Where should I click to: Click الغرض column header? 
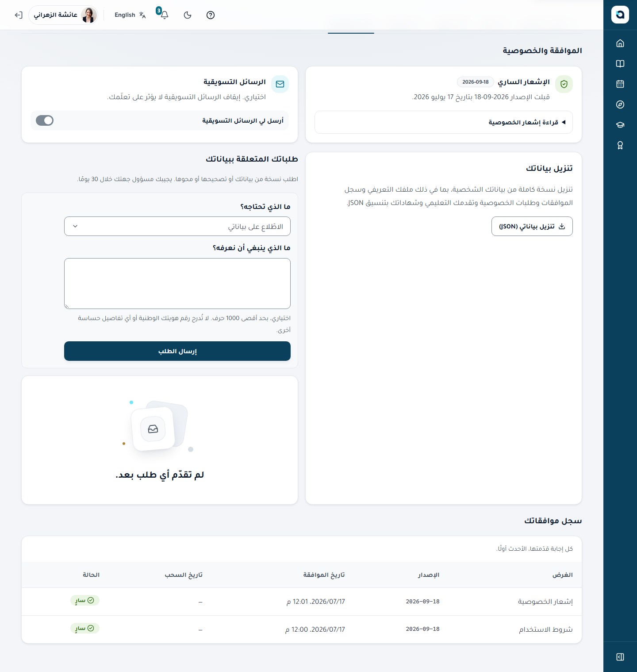[562, 575]
